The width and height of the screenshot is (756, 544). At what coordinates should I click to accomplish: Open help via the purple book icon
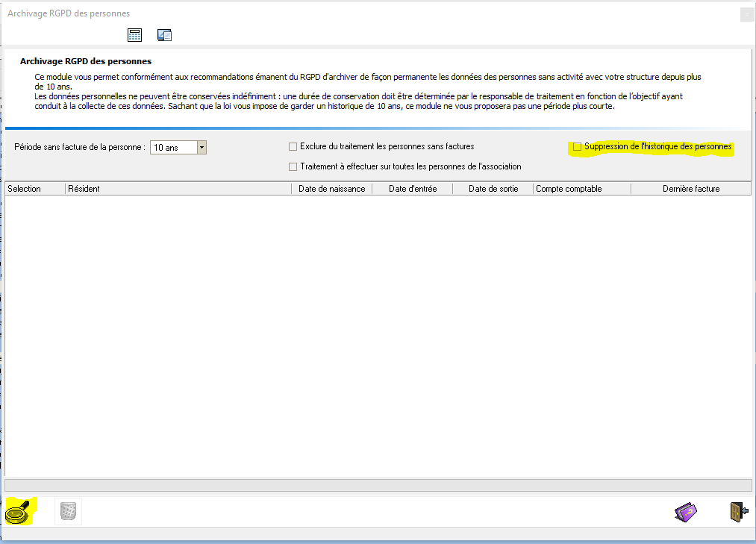[686, 512]
